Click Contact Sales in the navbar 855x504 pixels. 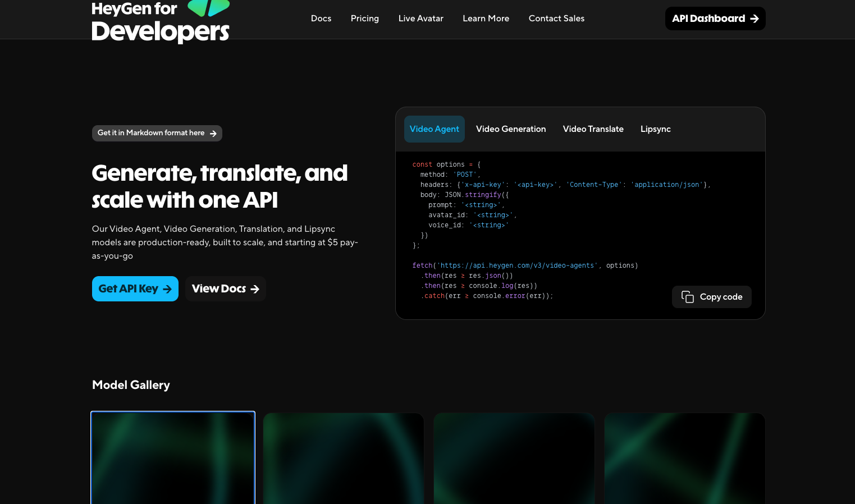pos(556,19)
